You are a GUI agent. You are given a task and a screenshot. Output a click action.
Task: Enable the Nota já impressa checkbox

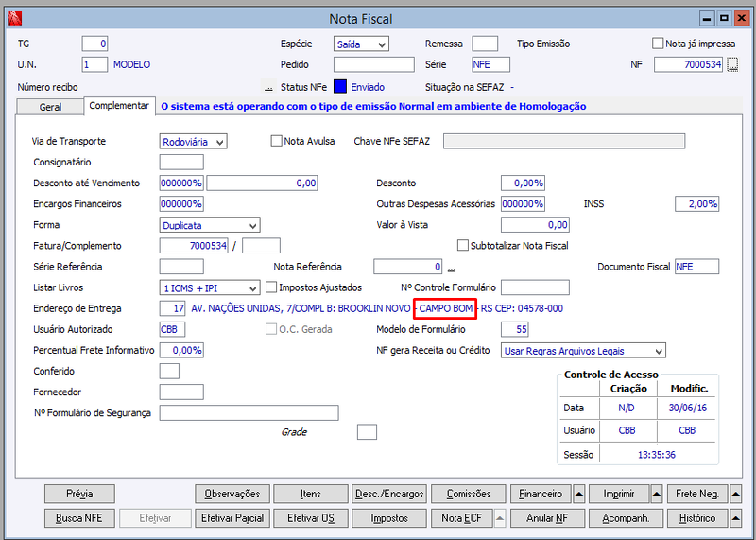658,44
